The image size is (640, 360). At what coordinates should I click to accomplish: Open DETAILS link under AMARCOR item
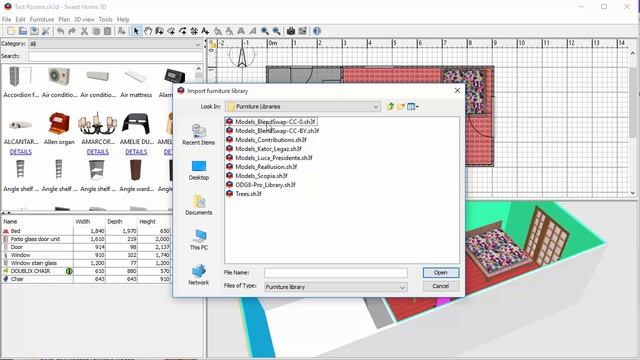point(98,152)
